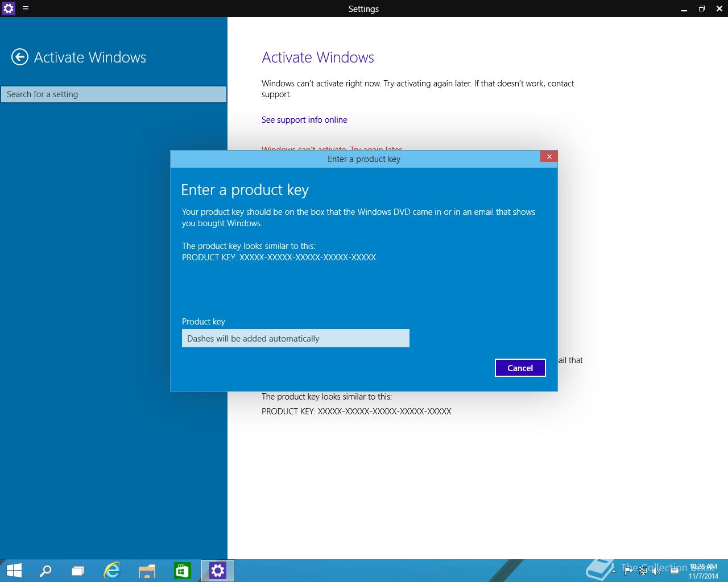Launch Internet Explorer from taskbar
This screenshot has width=728, height=582.
[112, 571]
